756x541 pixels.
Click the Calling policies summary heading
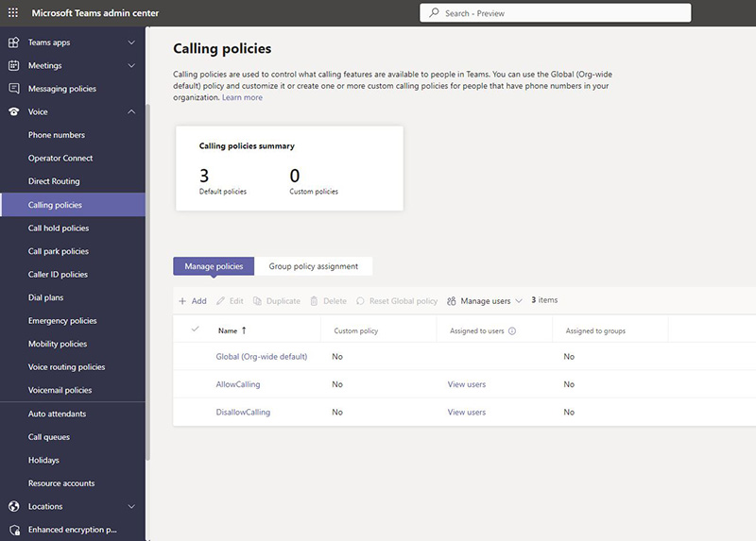coord(247,146)
